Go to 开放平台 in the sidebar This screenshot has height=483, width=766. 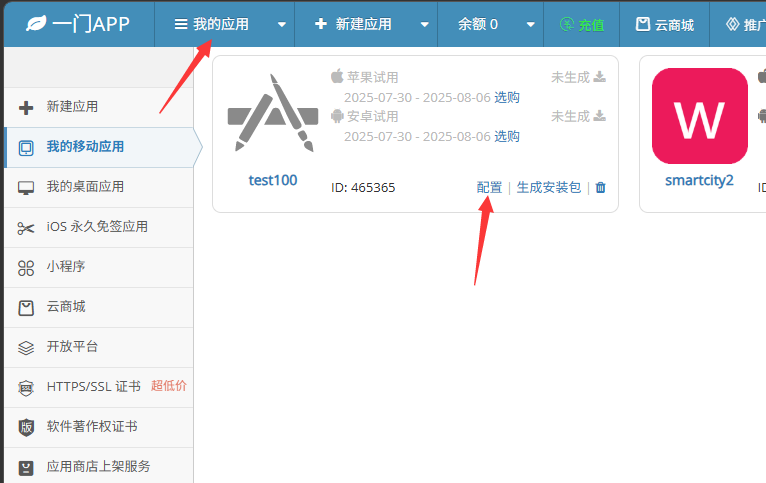[x=72, y=347]
